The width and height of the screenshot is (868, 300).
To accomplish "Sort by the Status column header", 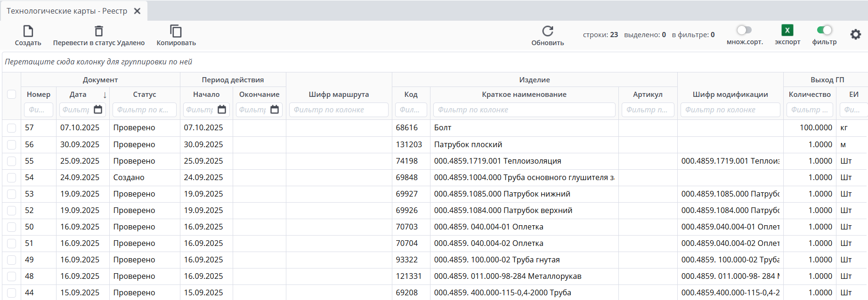I will coord(144,95).
